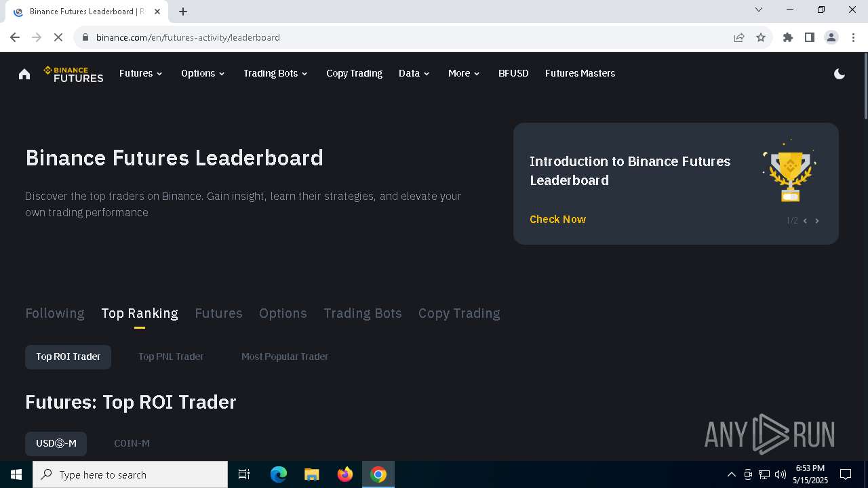Viewport: 868px width, 488px height.
Task: Choose COIN-M market type
Action: point(132,443)
